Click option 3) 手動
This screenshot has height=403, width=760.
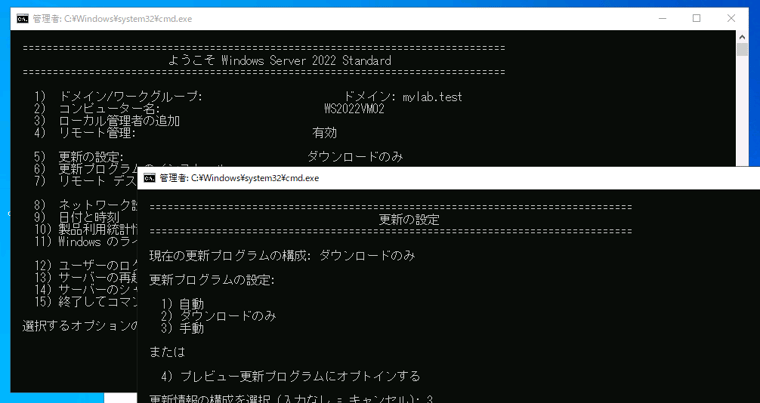pyautogui.click(x=182, y=328)
